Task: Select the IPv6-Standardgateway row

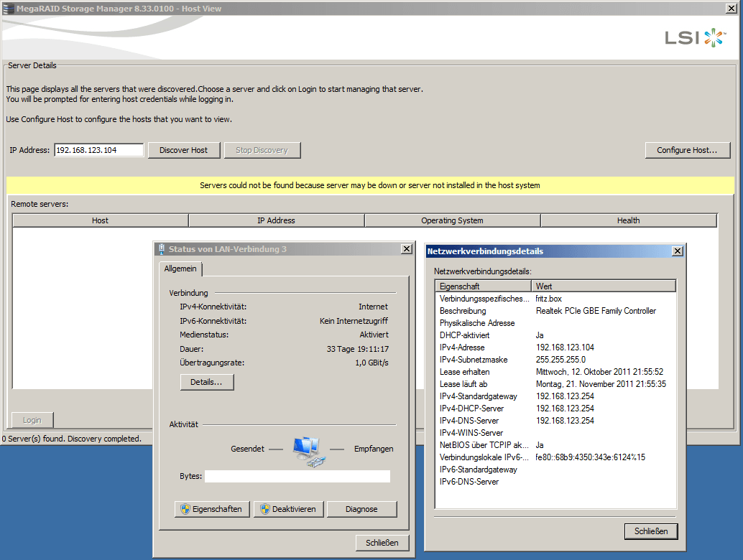Action: click(555, 470)
